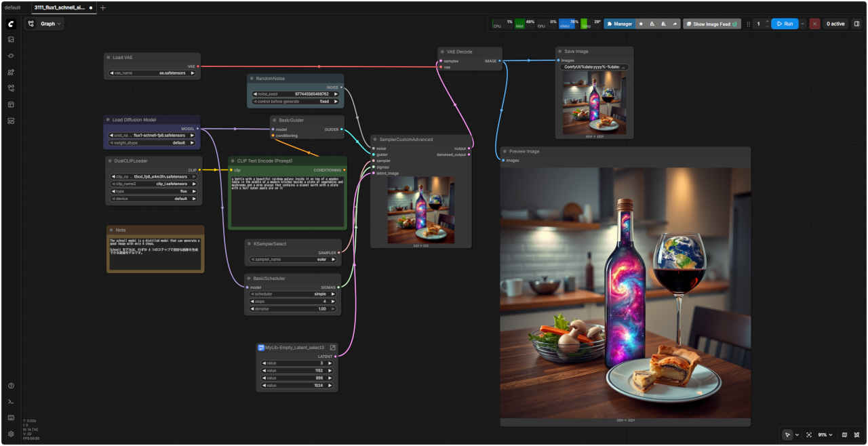868x446 pixels.
Task: Open the help icon in the sidebar
Action: (x=11, y=386)
